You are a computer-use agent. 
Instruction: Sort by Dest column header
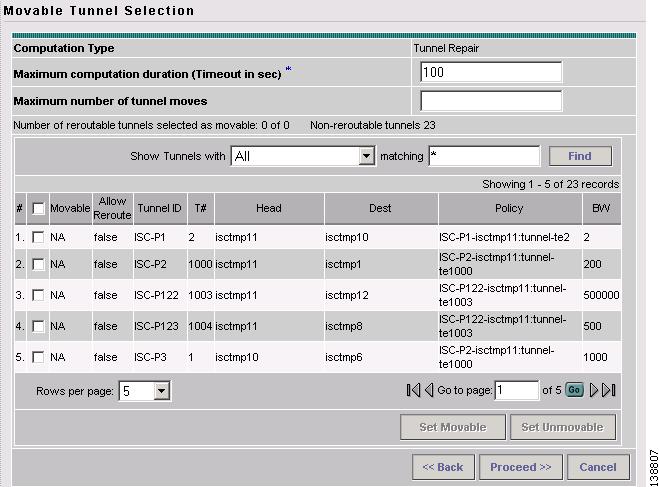tap(380, 208)
